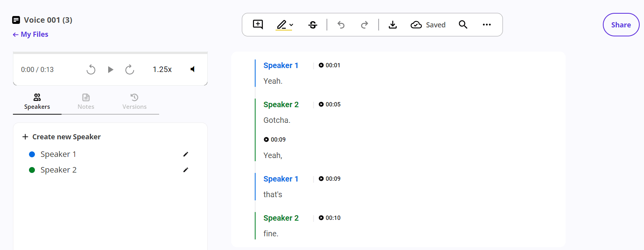This screenshot has width=644, height=250.
Task: Mute the audio with speaker icon
Action: click(x=192, y=69)
